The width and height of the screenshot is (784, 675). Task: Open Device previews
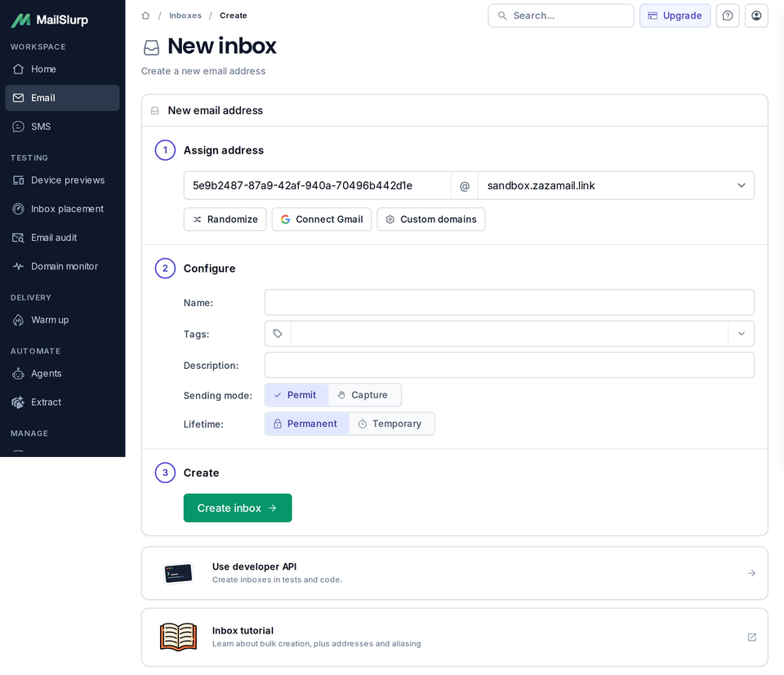pos(62,180)
